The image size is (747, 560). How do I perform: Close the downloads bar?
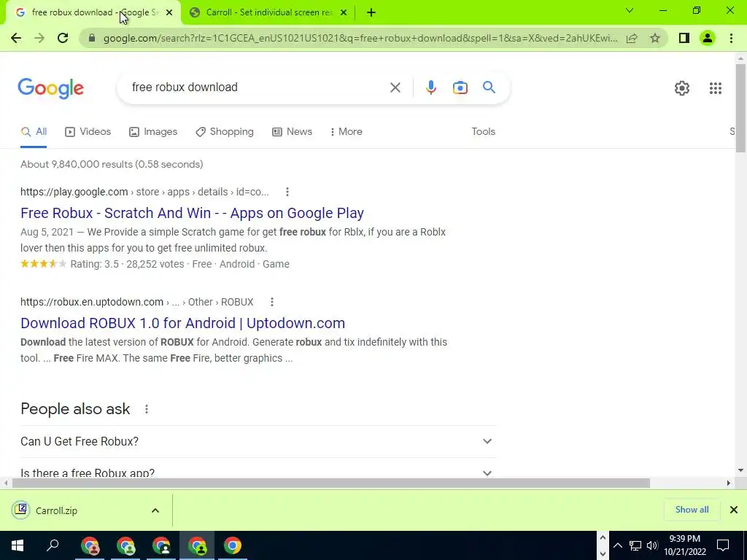click(734, 510)
